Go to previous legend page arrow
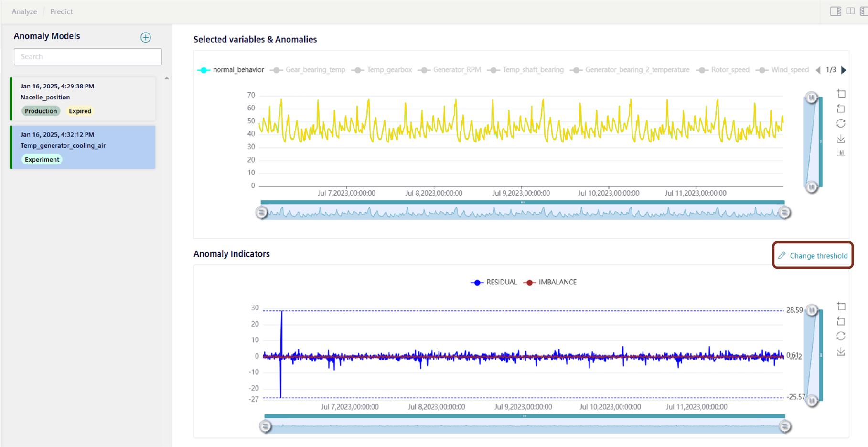The image size is (868, 447). [818, 70]
